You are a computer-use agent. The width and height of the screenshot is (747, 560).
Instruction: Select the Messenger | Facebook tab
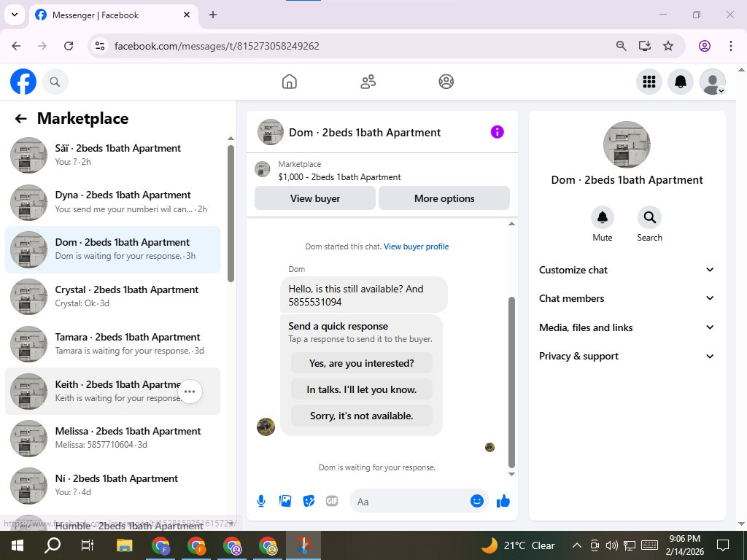(113, 15)
